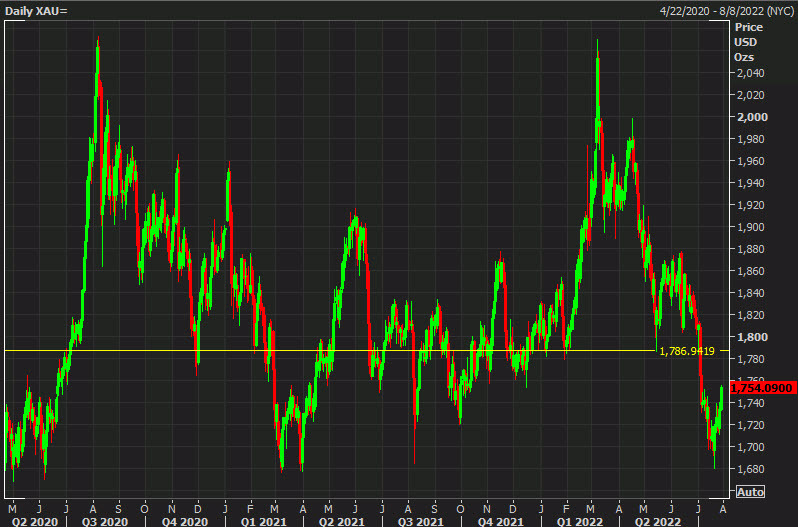798x527 pixels.
Task: Click the Q2 2021 quarter label
Action: coord(341,521)
